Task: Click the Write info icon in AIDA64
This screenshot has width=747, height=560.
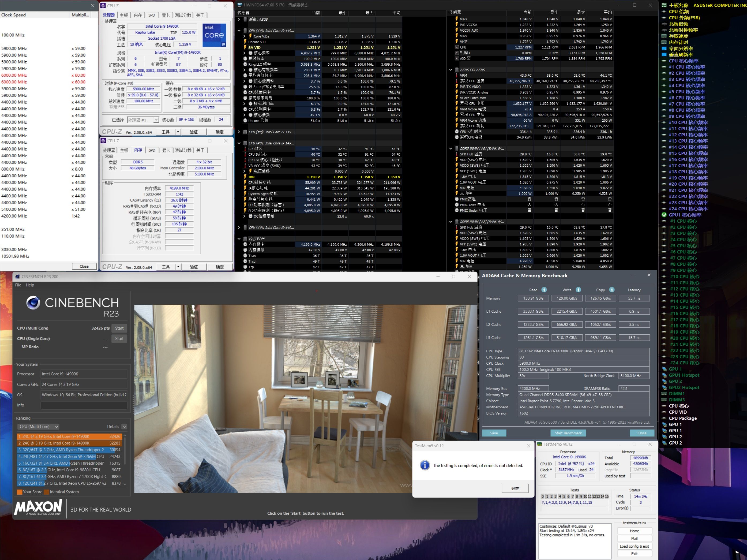Action: click(578, 290)
